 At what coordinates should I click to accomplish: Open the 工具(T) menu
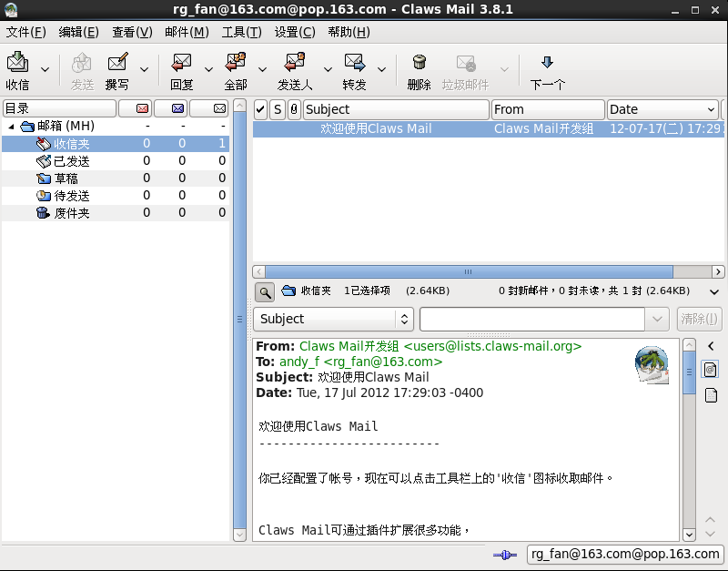coord(242,32)
